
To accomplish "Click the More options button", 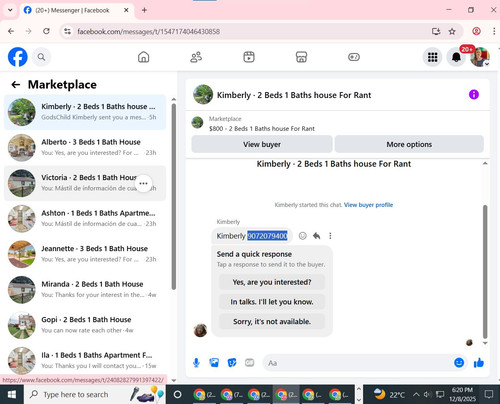I will (x=409, y=144).
